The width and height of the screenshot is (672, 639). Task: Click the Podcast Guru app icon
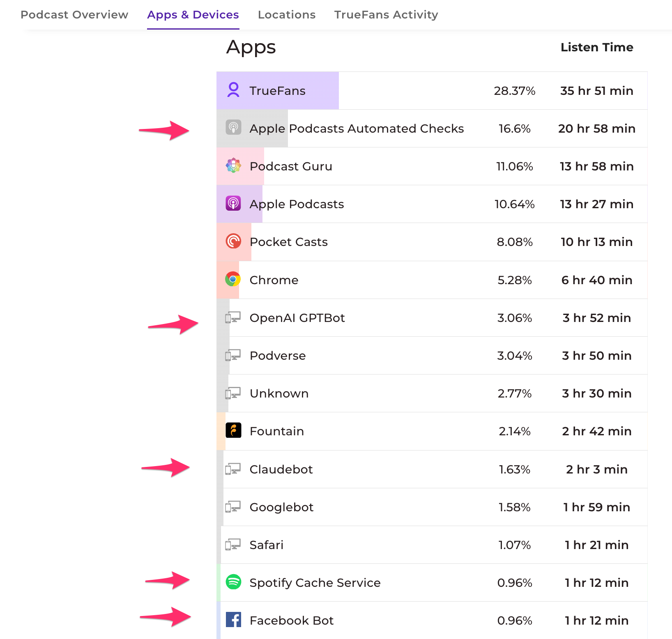pyautogui.click(x=233, y=166)
